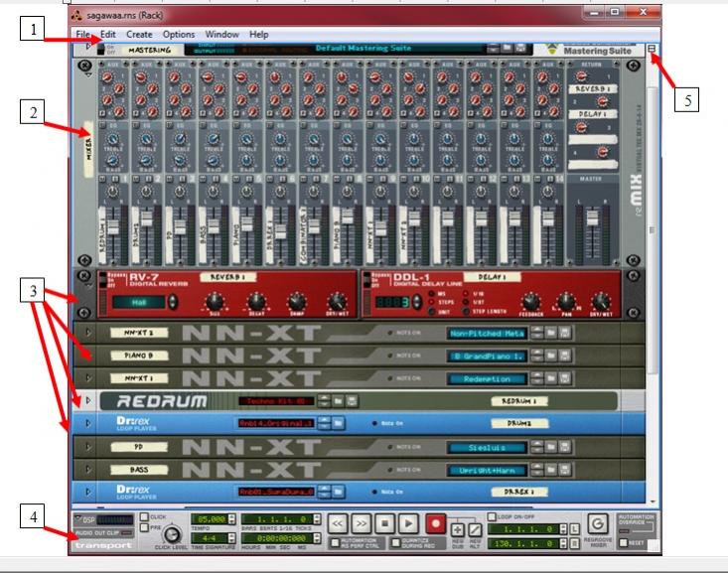
Task: Save the Non-Pitched Meta NN-XT patch
Action: (x=564, y=333)
